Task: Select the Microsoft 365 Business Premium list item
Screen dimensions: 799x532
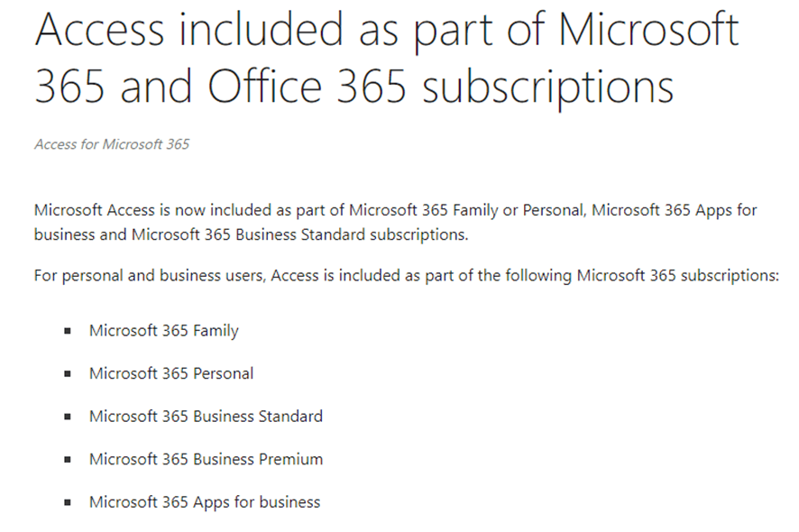Action: click(206, 459)
